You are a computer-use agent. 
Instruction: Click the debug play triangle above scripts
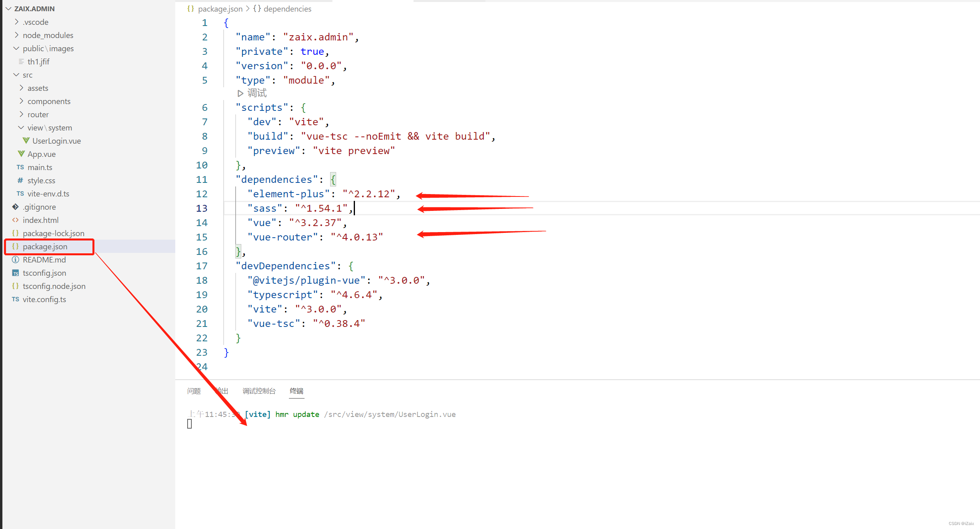pos(240,93)
